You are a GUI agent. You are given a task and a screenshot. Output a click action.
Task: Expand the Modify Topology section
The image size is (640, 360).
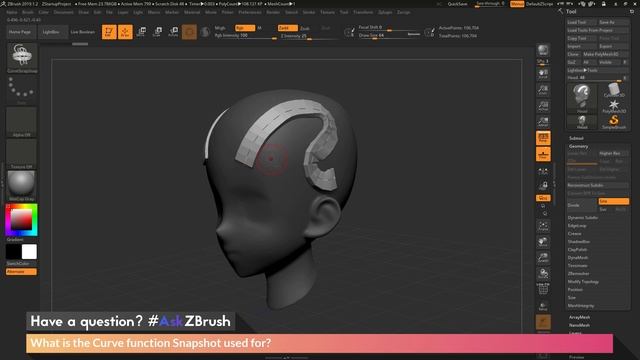click(x=583, y=282)
